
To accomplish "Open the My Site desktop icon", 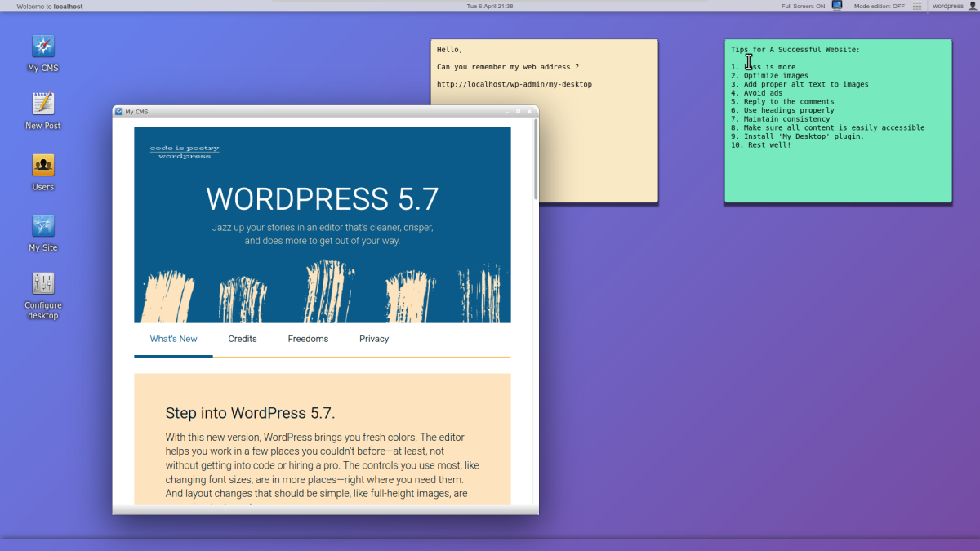I will click(x=43, y=226).
